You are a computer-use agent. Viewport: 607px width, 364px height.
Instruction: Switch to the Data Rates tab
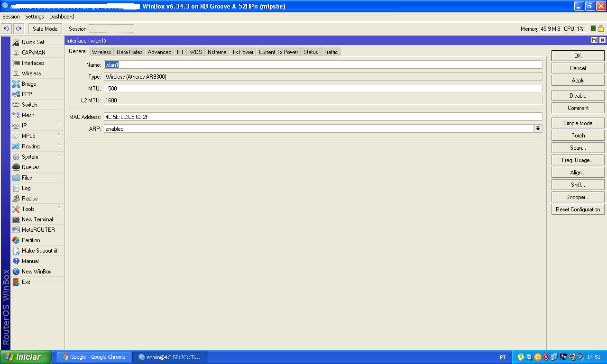[x=129, y=52]
